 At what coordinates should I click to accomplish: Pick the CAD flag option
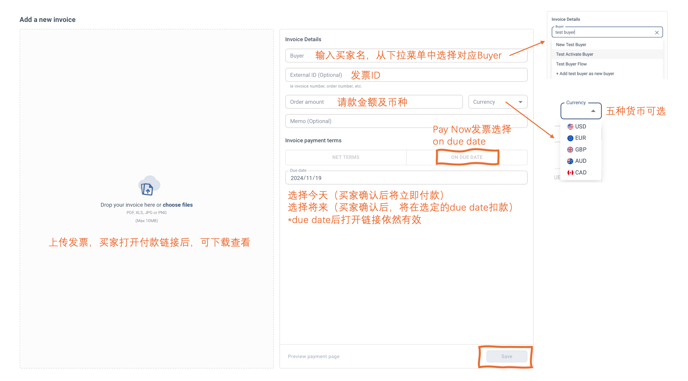[x=577, y=173]
